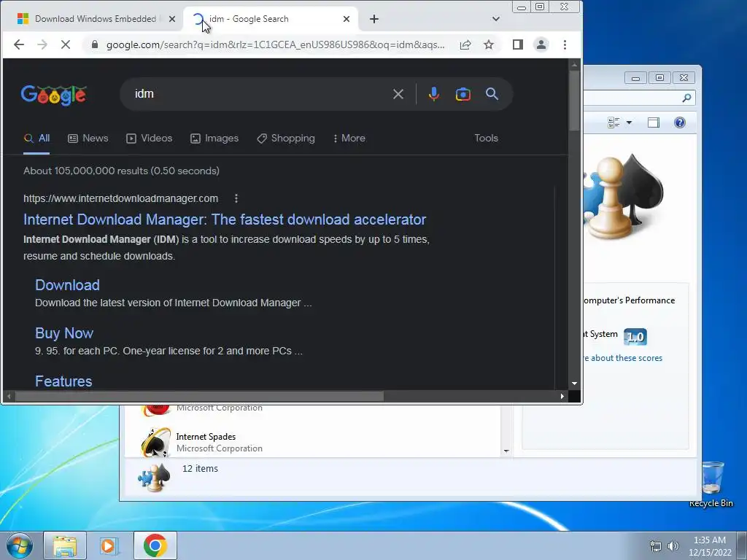The width and height of the screenshot is (747, 560).
Task: Close the idm - Google Search tab
Action: [x=347, y=19]
